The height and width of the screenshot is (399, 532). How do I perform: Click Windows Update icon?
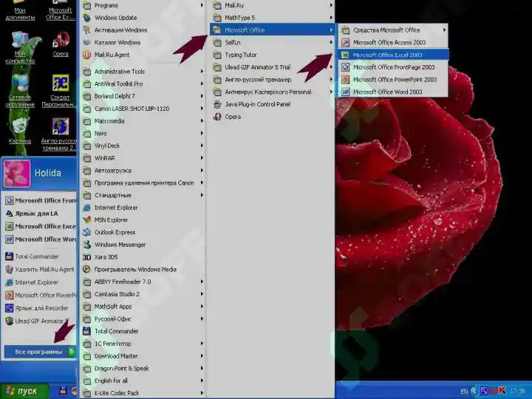click(87, 18)
